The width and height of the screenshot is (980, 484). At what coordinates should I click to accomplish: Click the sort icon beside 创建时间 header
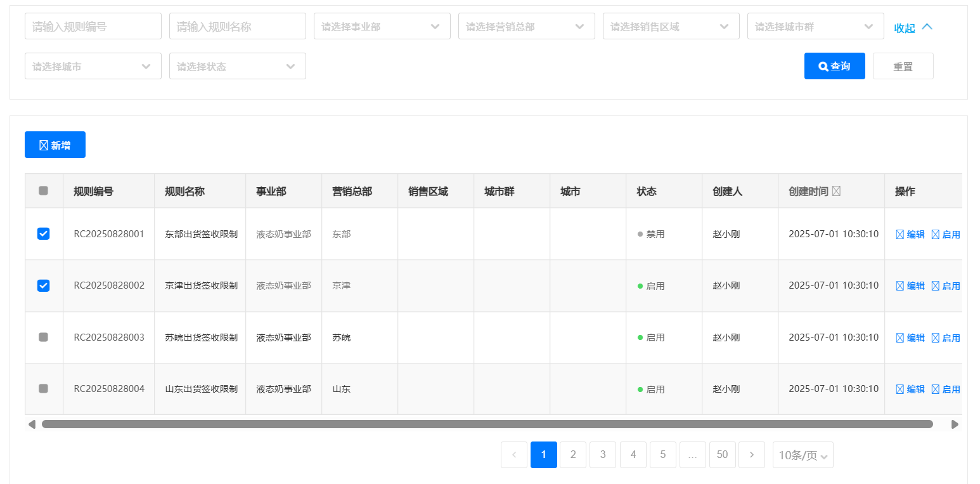pyautogui.click(x=836, y=191)
